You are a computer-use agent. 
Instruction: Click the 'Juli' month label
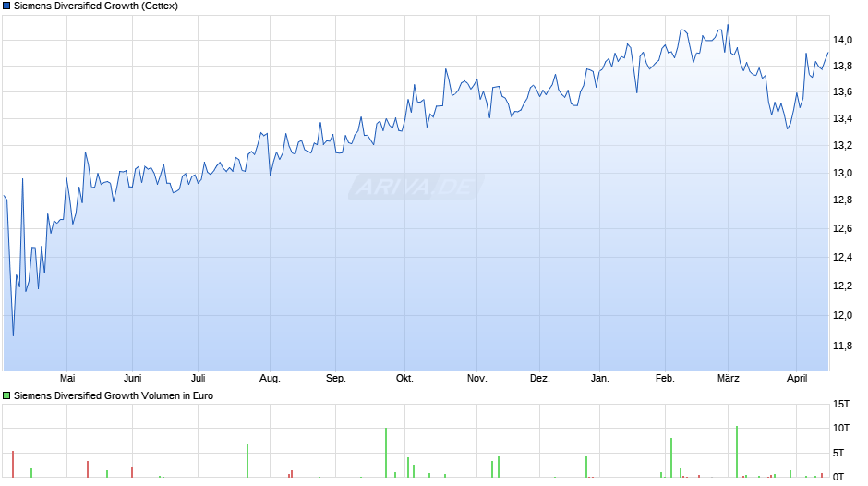pos(199,379)
